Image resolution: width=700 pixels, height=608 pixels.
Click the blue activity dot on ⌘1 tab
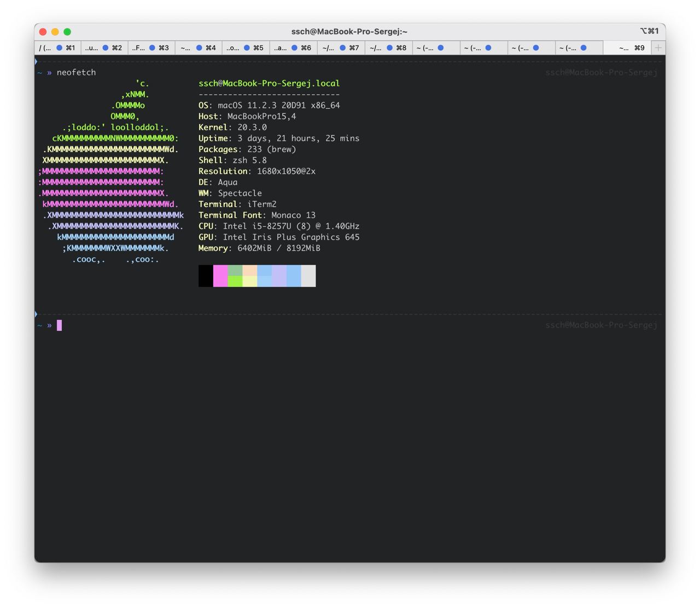(x=59, y=48)
